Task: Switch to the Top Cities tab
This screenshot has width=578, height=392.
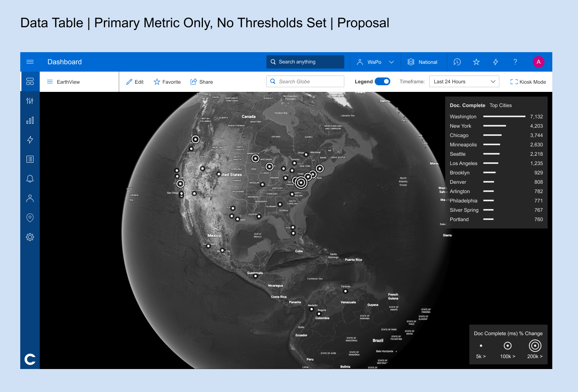Action: (500, 105)
